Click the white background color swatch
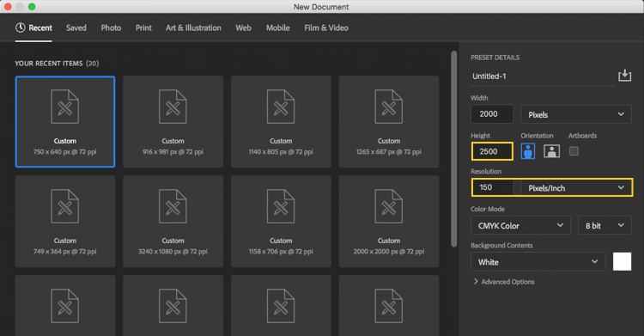Viewport: 644px width, 336px height. coord(622,261)
